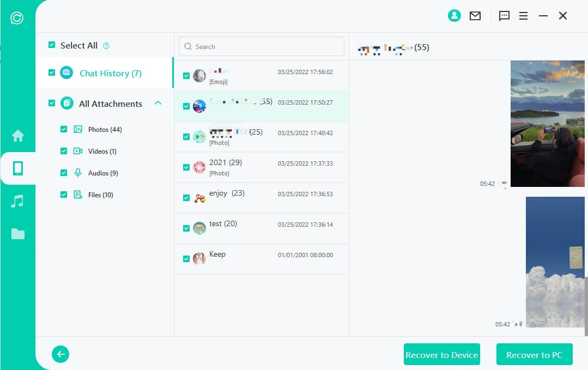Viewport: 588px width, 370px height.
Task: Click the back arrow button
Action: click(x=60, y=354)
